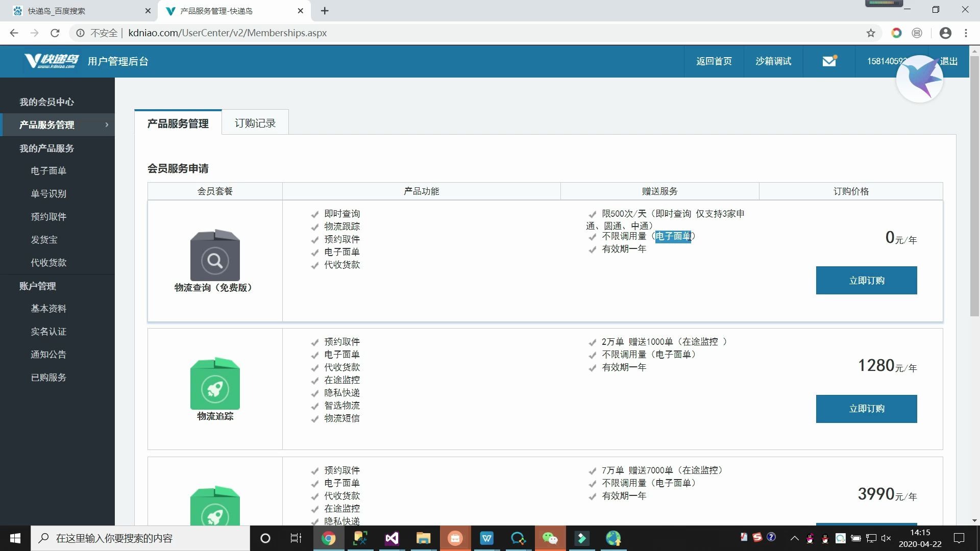Screen dimensions: 980x551
Task: Switch to 订购记录 tab
Action: click(x=255, y=123)
